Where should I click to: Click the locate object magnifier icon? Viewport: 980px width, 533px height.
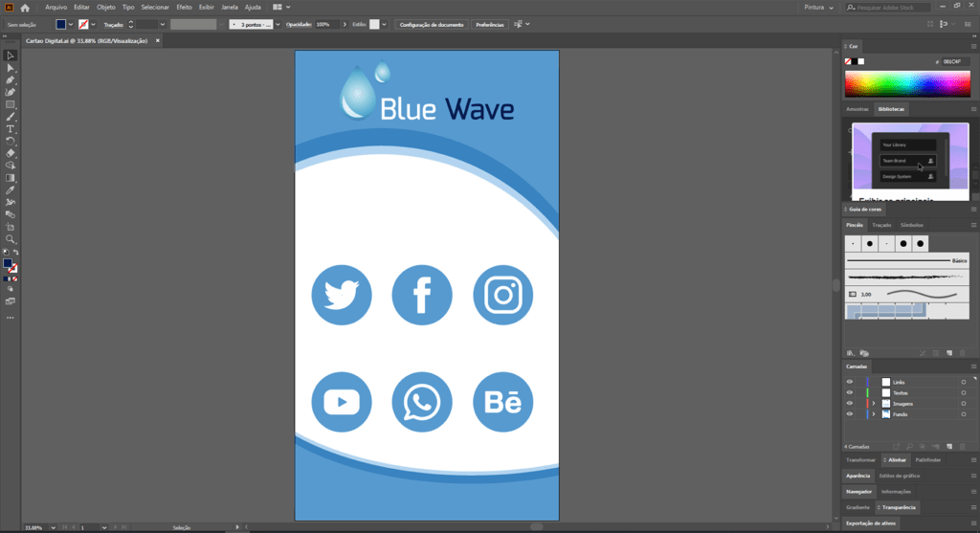(909, 447)
